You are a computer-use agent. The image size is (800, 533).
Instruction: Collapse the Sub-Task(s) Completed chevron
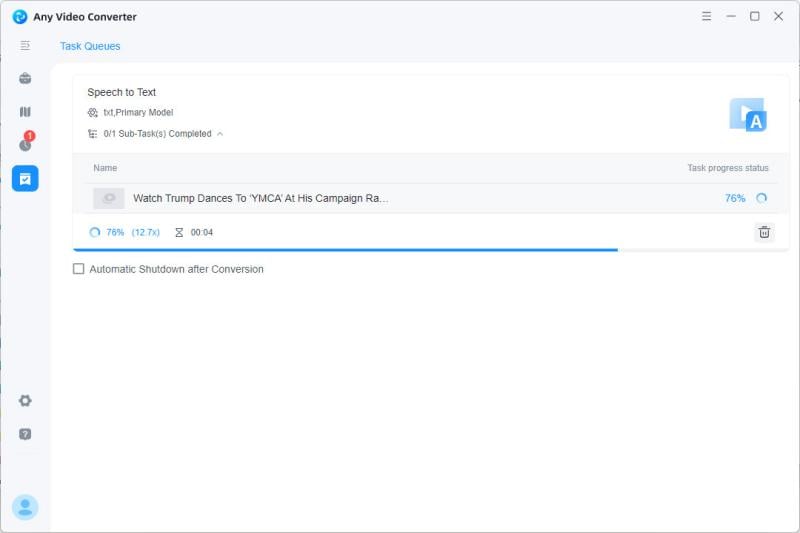coord(220,134)
